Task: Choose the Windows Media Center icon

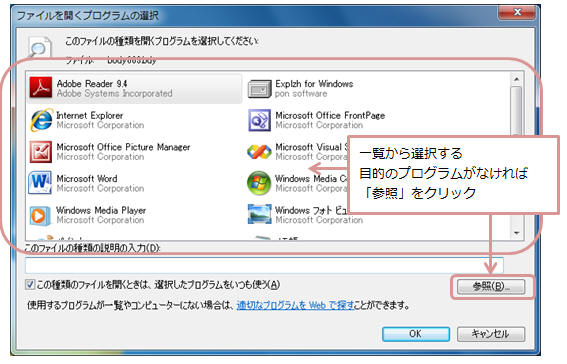Action: coord(259,183)
